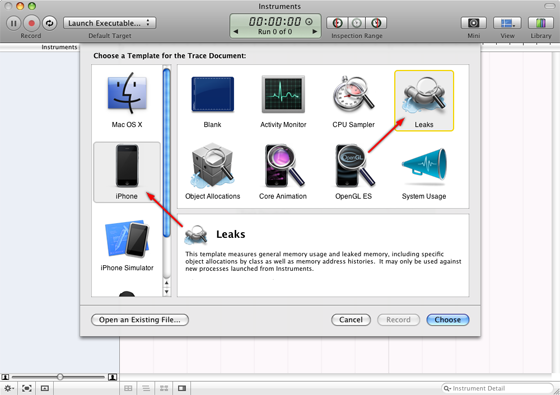Screen dimensions: 560x395
Task: Click the Pause button in toolbar
Action: coord(14,23)
